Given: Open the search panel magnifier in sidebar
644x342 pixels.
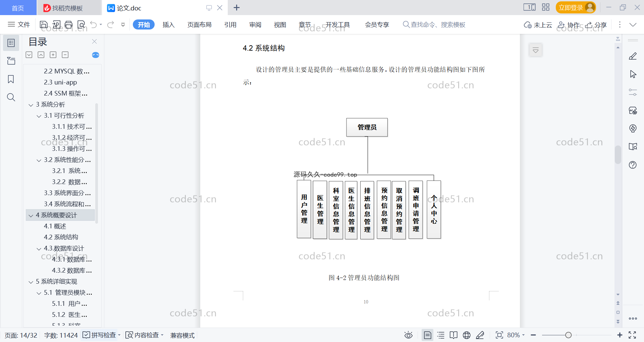Looking at the screenshot, I should (11, 97).
